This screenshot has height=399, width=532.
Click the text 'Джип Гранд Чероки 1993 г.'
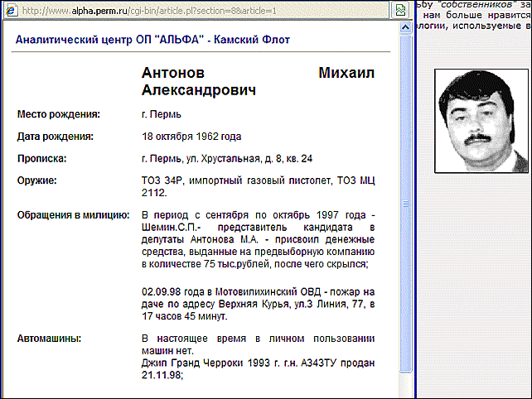(215, 363)
